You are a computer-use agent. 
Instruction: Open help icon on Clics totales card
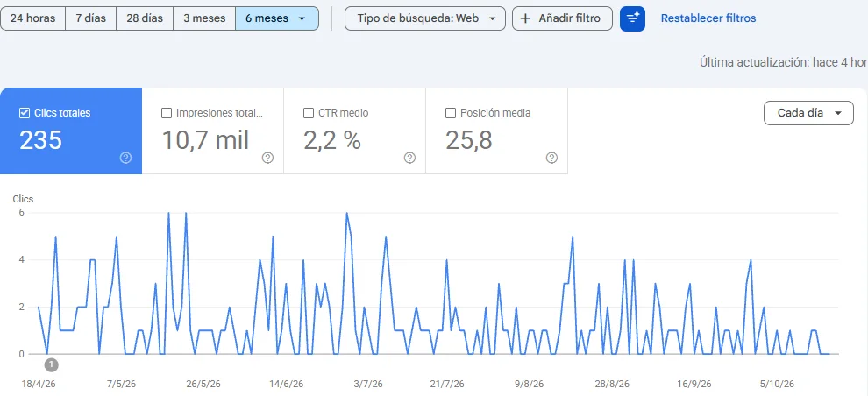125,159
